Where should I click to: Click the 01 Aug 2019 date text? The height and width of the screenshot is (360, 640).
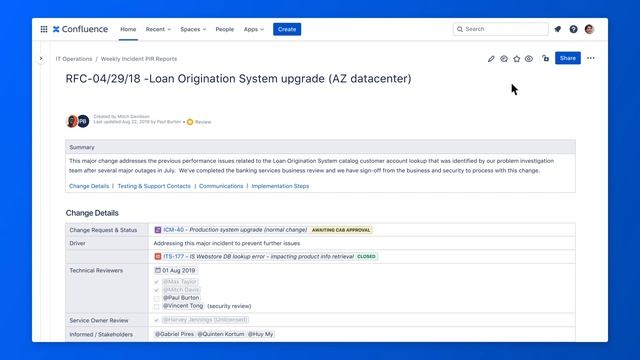coord(179,270)
